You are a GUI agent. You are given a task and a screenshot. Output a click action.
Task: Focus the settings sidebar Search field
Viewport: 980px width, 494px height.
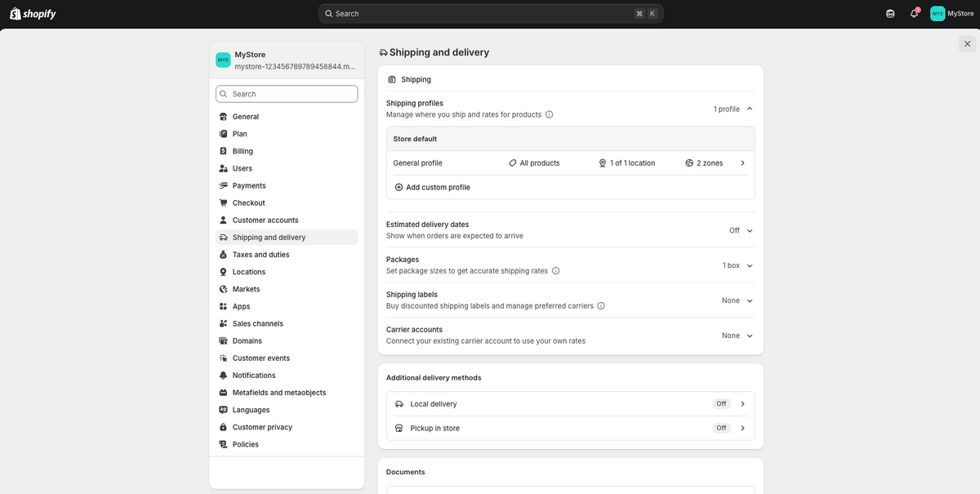point(287,94)
